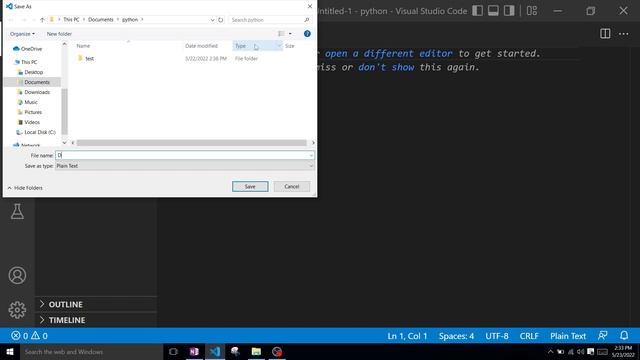Image resolution: width=640 pixels, height=360 pixels.
Task: Open the Customize Layout icon
Action: click(532, 11)
